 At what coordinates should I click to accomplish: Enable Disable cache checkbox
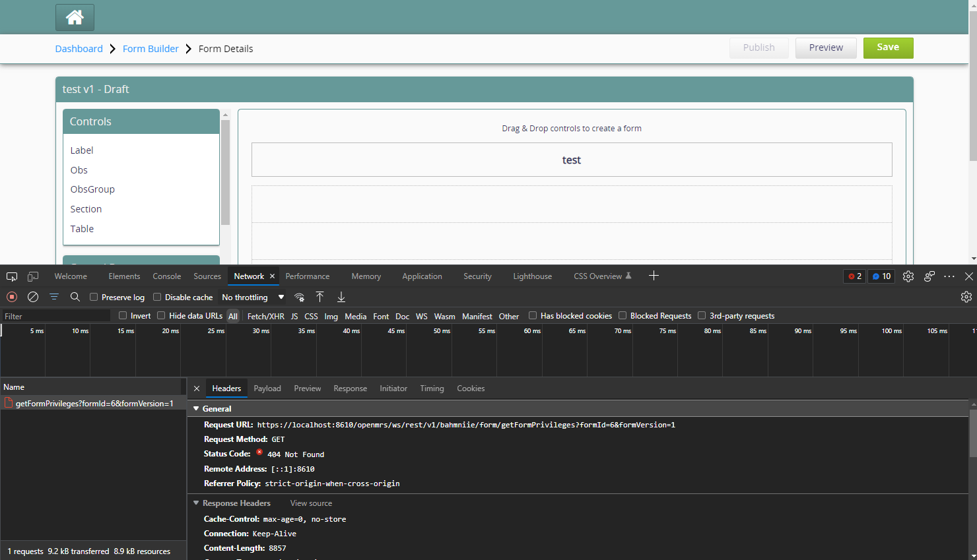tap(157, 297)
